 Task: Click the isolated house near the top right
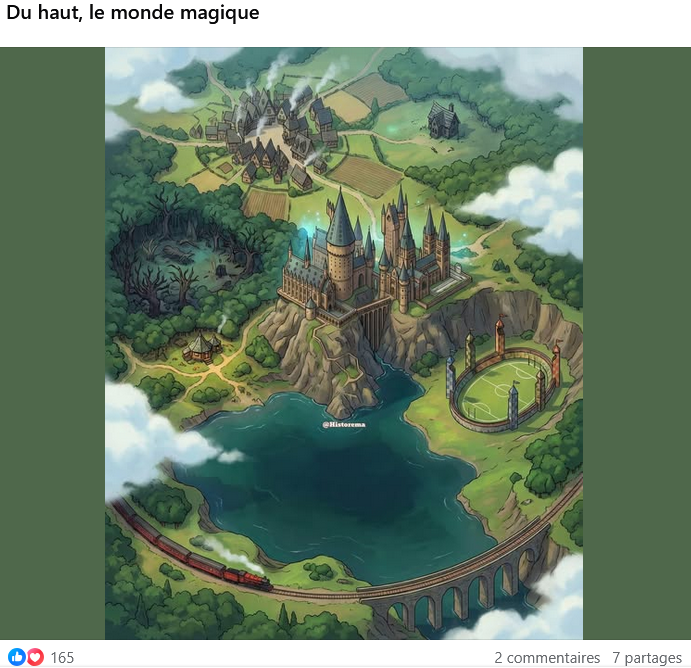coord(443,119)
